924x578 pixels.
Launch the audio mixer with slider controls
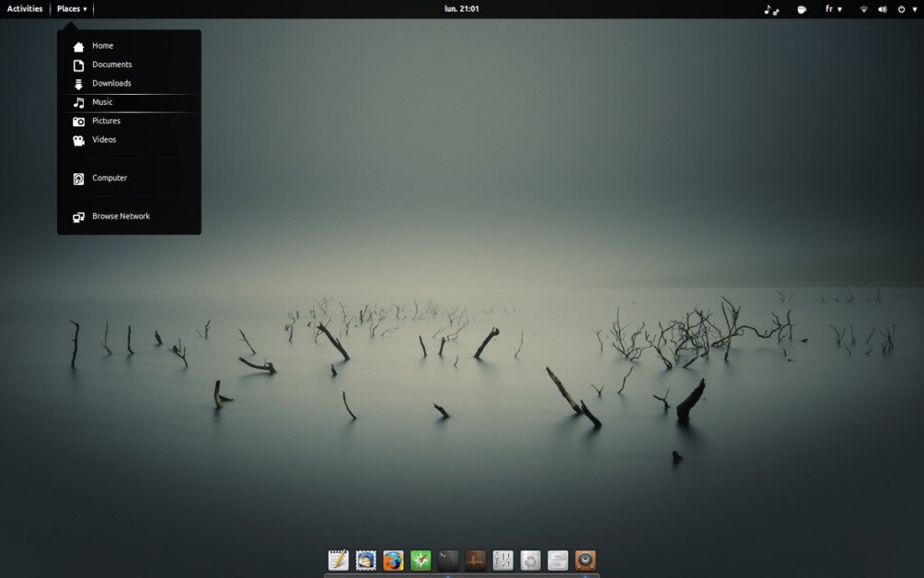[x=503, y=560]
